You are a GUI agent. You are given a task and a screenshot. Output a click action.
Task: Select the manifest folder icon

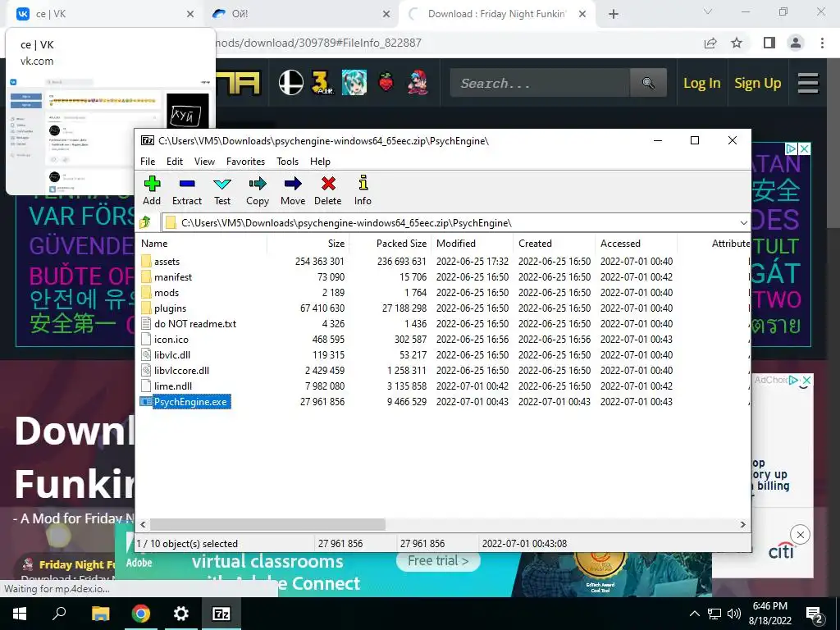146,277
